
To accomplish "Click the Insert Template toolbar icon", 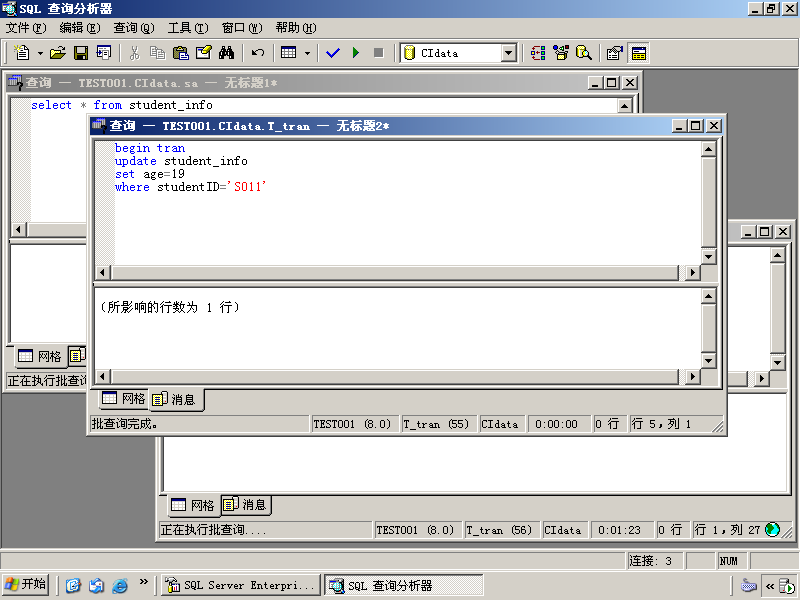I will point(104,53).
